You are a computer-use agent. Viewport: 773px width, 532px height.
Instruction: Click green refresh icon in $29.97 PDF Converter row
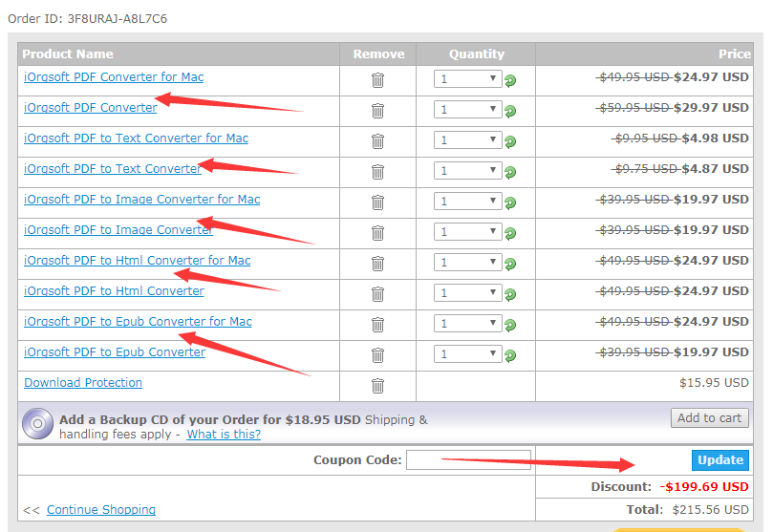(510, 111)
